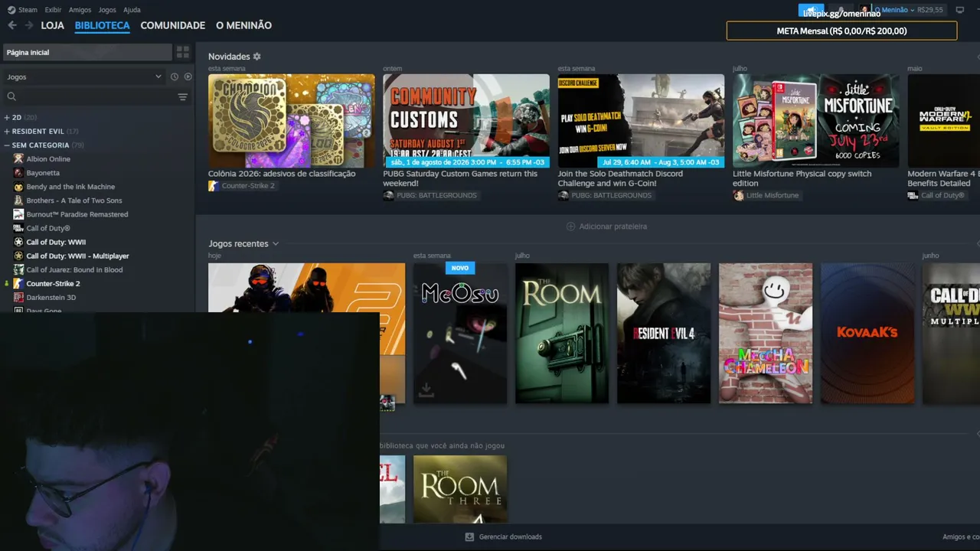This screenshot has height=551, width=980.
Task: Click the Albion Online game icon
Action: pos(19,158)
